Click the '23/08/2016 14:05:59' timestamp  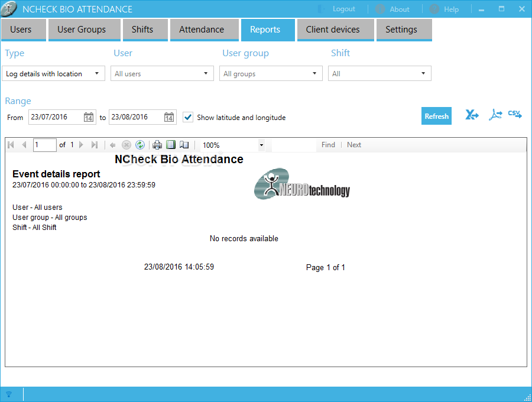[179, 267]
